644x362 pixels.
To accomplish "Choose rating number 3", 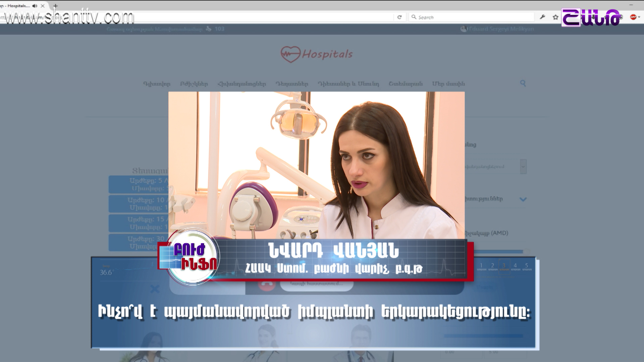I will pyautogui.click(x=504, y=266).
